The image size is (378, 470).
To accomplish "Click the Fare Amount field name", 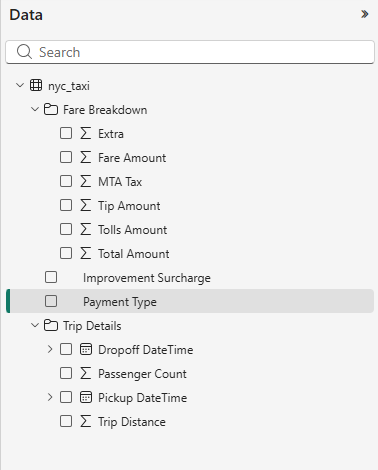I will 132,158.
